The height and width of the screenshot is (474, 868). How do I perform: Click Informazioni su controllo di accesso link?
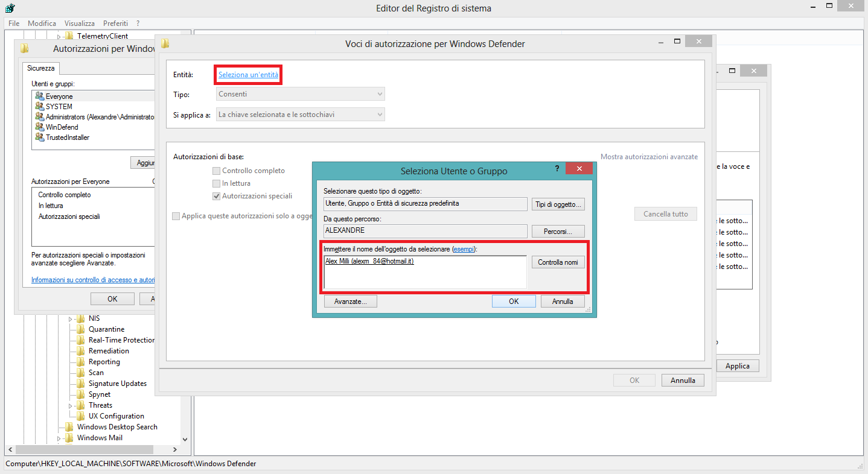[x=93, y=280]
